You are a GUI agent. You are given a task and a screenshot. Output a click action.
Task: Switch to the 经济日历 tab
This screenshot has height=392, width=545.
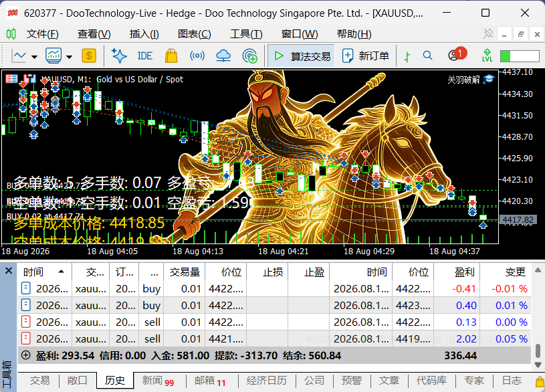(267, 381)
